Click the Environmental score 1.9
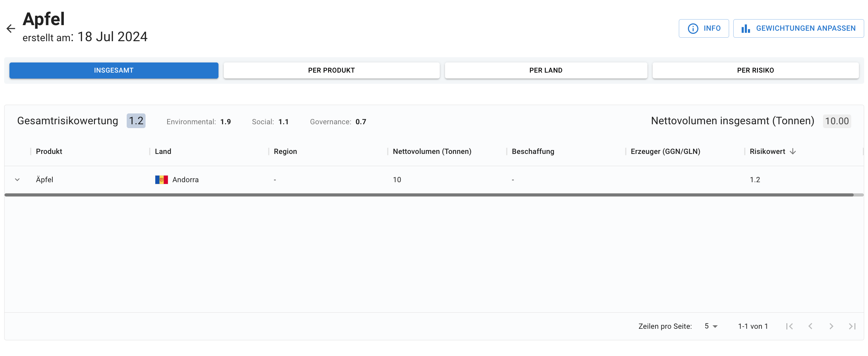The image size is (868, 356). click(226, 122)
